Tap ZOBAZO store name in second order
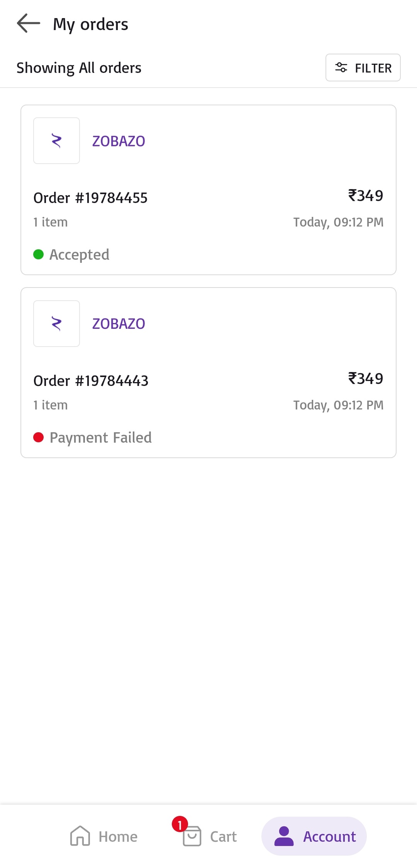Screen dimensions: 417x868 point(119,324)
